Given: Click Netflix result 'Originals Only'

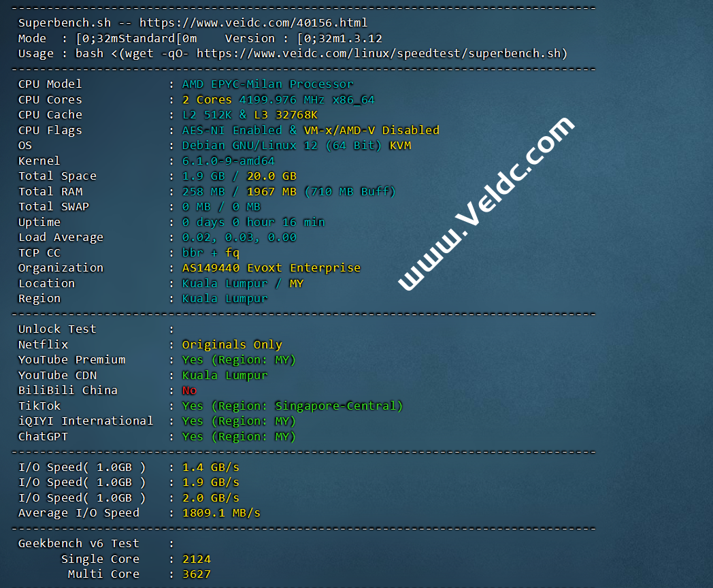Looking at the screenshot, I should [232, 345].
